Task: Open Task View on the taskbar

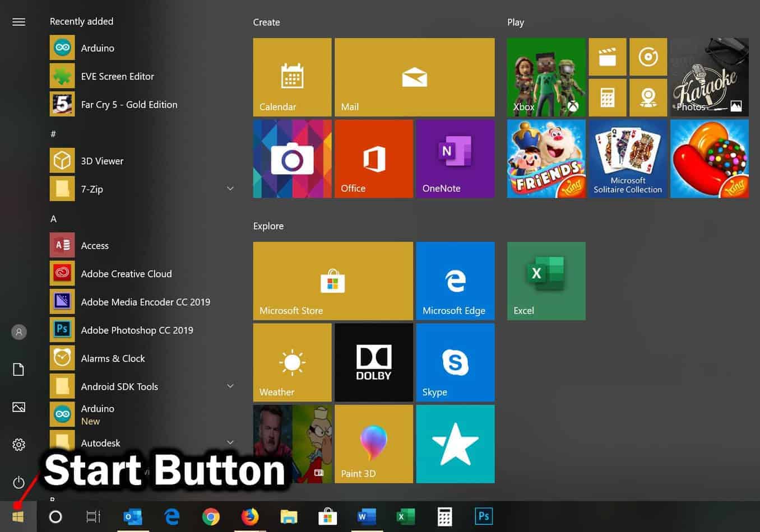Action: coord(93,516)
